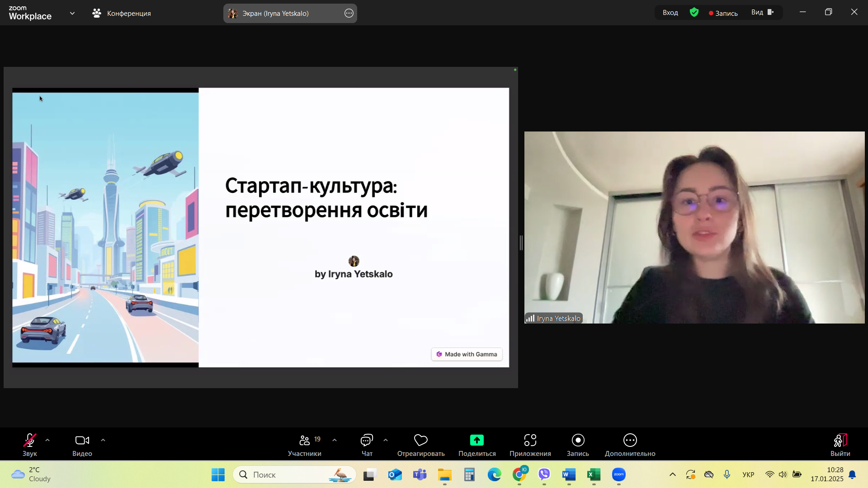Click the Made with Gamma badge
This screenshot has height=488, width=868.
467,354
